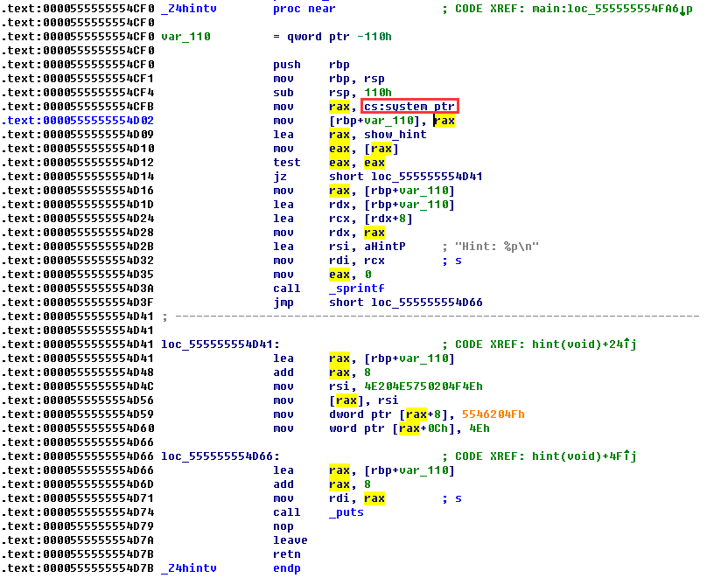Click the highlighted cs:system_ptr operand
Screen dimensions: 728x578
tap(409, 106)
